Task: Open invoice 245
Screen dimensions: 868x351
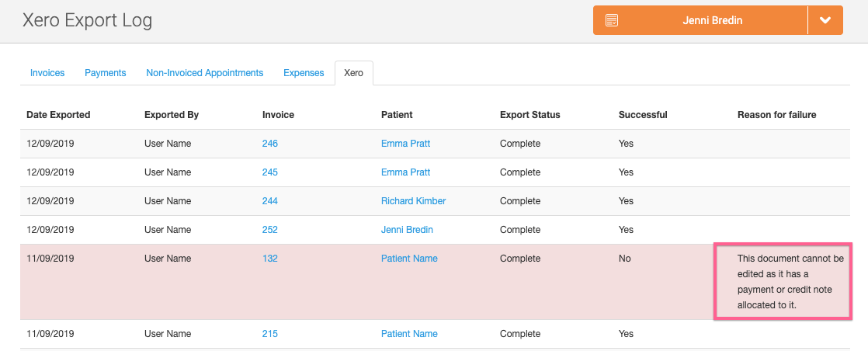Action: coord(270,172)
